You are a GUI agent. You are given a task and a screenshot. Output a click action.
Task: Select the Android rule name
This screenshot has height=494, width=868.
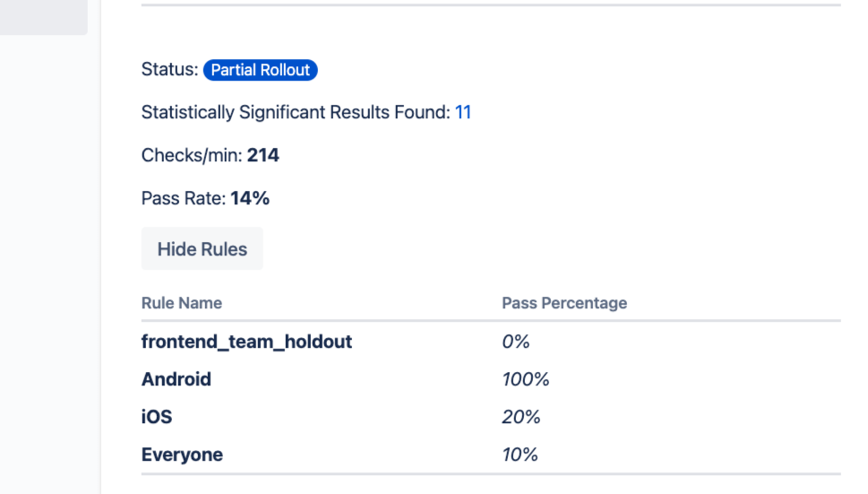click(176, 379)
